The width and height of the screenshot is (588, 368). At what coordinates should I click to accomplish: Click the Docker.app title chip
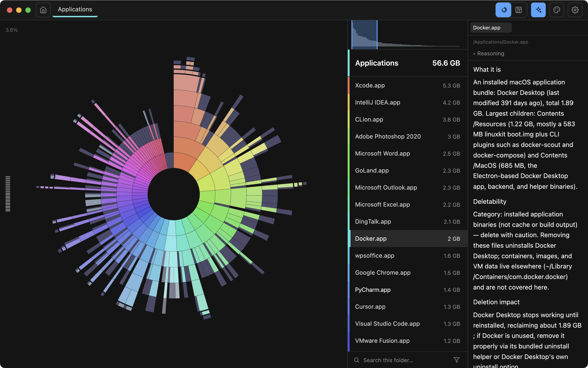[x=491, y=28]
